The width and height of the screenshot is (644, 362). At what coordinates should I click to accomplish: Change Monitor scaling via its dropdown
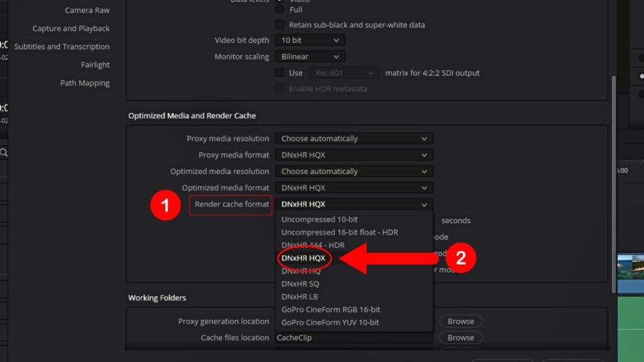click(x=309, y=56)
